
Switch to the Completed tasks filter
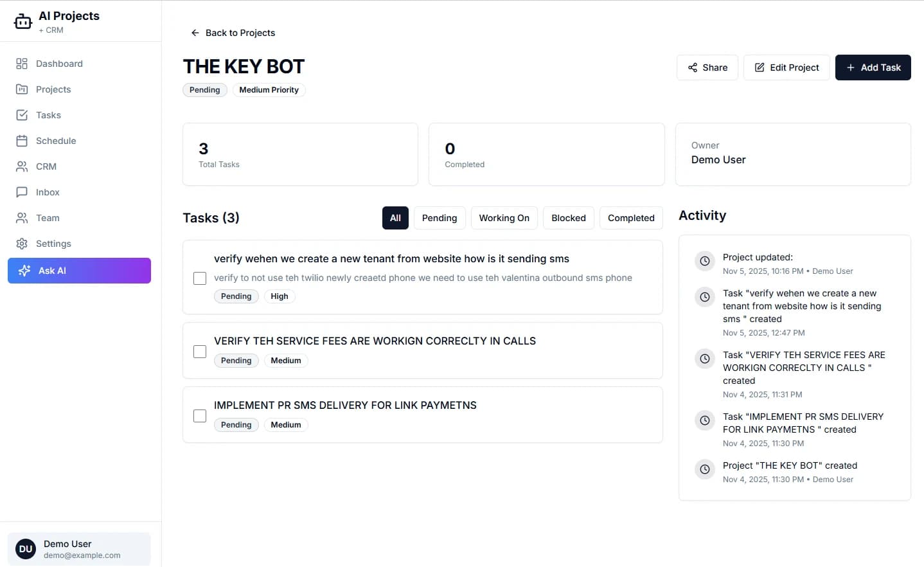click(630, 217)
